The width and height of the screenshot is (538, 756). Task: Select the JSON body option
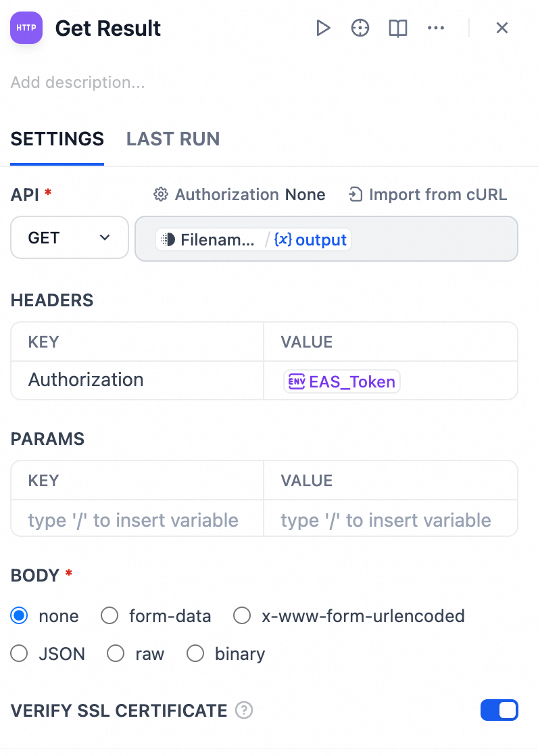pyautogui.click(x=20, y=654)
